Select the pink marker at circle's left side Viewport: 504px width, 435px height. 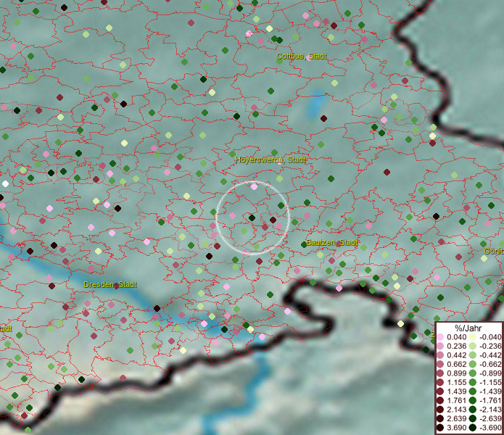pyautogui.click(x=232, y=215)
